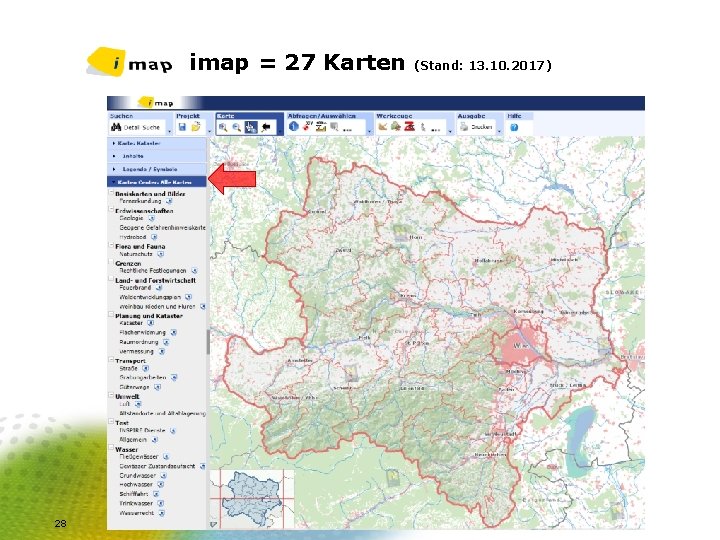Viewport: 720px width, 540px height.
Task: Click the Wien area on the map
Action: click(x=519, y=345)
